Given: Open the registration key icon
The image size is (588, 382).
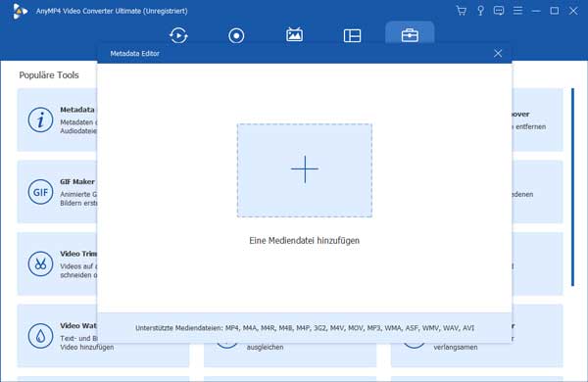Looking at the screenshot, I should click(480, 11).
